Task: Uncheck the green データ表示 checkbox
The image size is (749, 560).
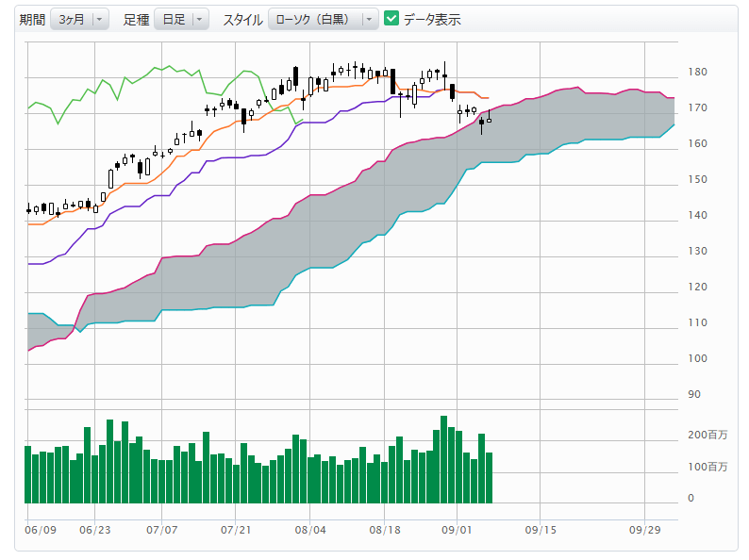Action: (x=391, y=19)
